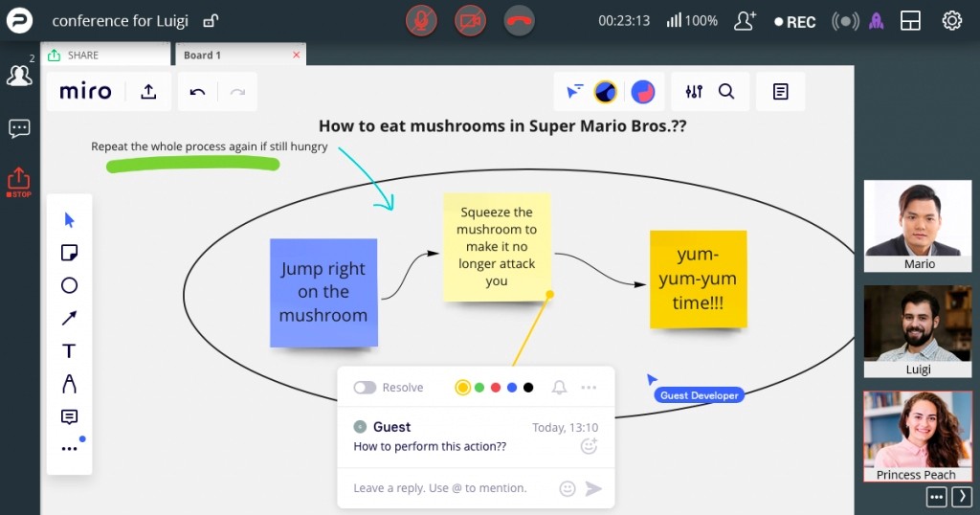Send the comment reply
This screenshot has width=980, height=515.
pyautogui.click(x=593, y=488)
